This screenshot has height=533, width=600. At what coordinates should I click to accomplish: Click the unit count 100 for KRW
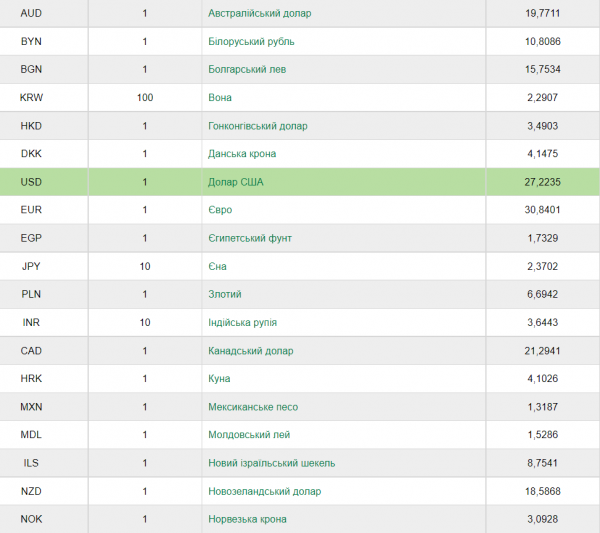(x=145, y=98)
